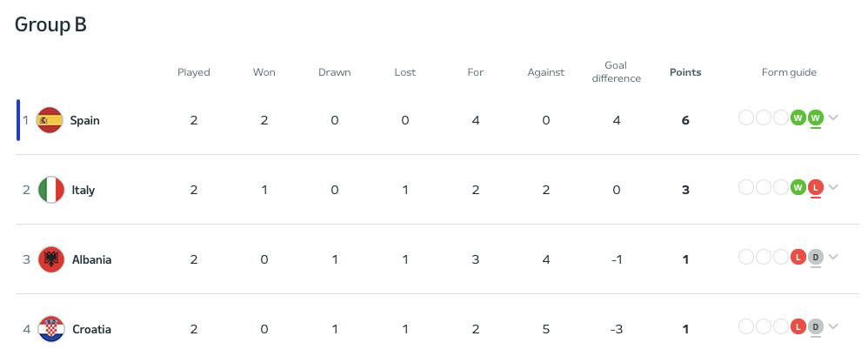Click Croatia's red loss form badge
The height and width of the screenshot is (356, 868).
[798, 326]
